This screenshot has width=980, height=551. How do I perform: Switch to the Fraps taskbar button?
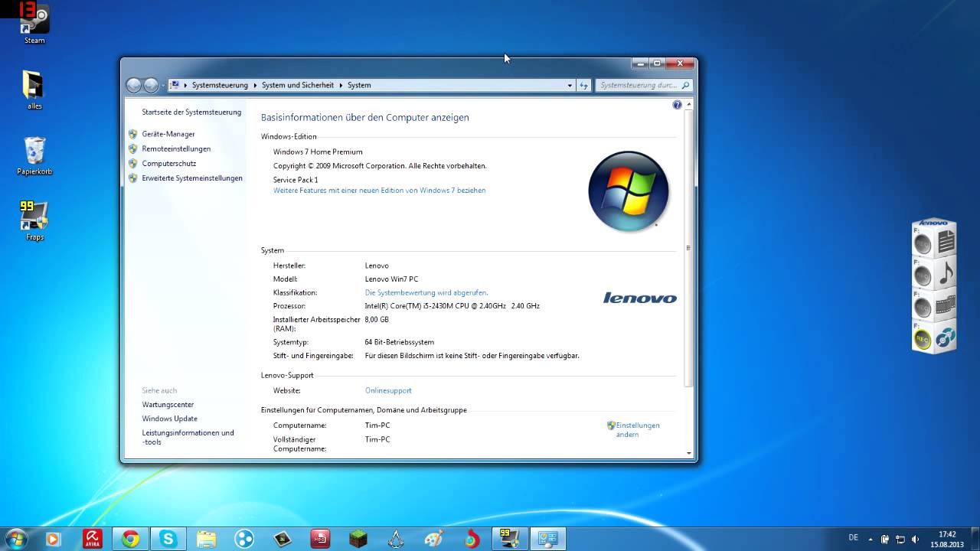point(509,539)
